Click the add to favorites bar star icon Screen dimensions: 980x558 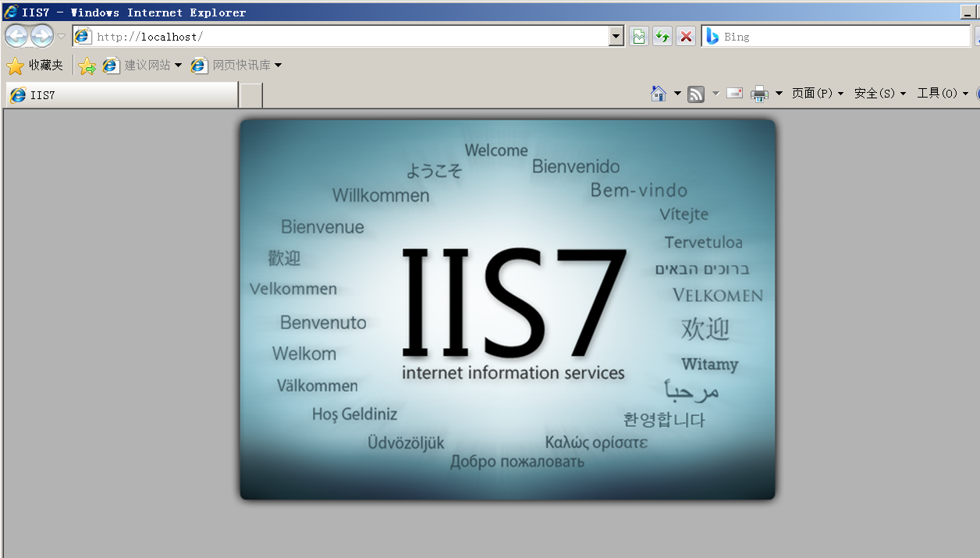pyautogui.click(x=87, y=66)
